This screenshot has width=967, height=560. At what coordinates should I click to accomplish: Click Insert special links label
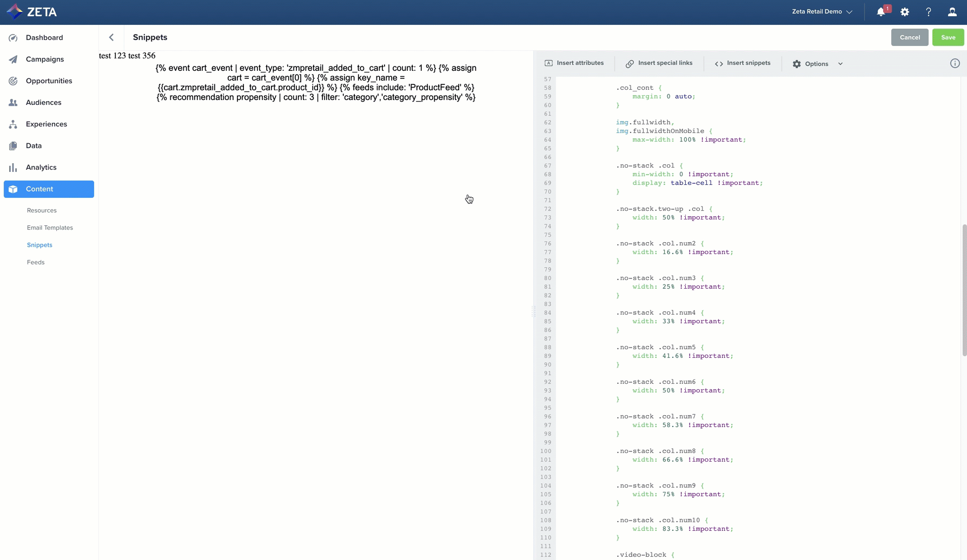click(665, 63)
